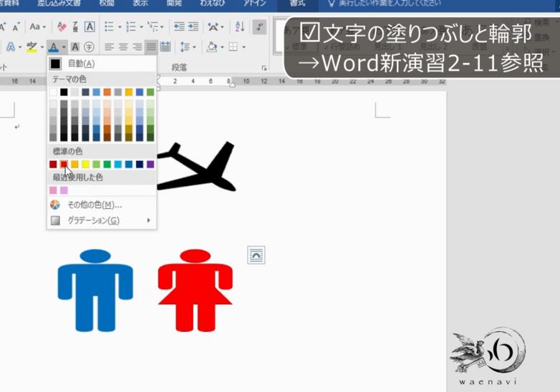This screenshot has width=560, height=392.
Task: Click the bullet list icon
Action: click(x=110, y=26)
